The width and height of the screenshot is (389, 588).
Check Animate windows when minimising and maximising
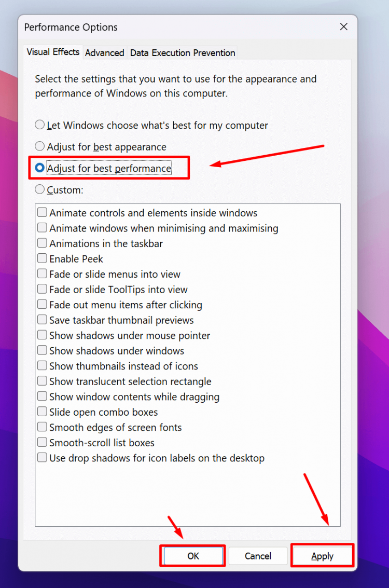42,227
